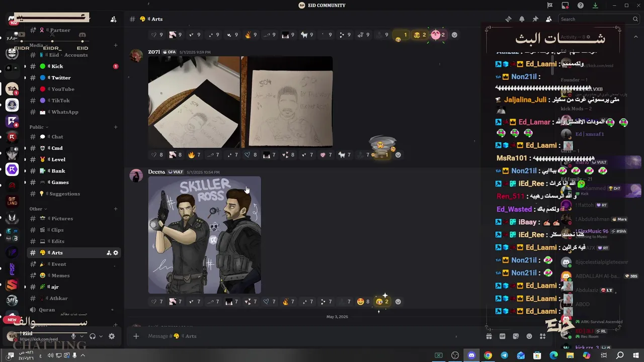Open Arts channel edit settings gear
644x362 pixels.
(116, 253)
